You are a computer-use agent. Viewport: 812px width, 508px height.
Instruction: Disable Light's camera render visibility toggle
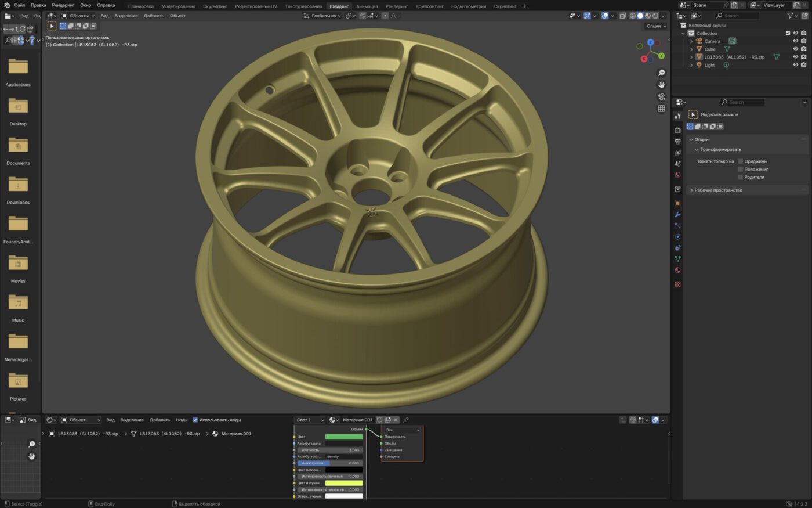(803, 64)
